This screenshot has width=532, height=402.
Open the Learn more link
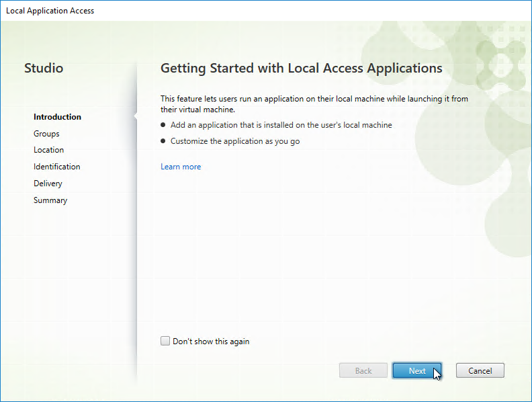click(x=181, y=167)
